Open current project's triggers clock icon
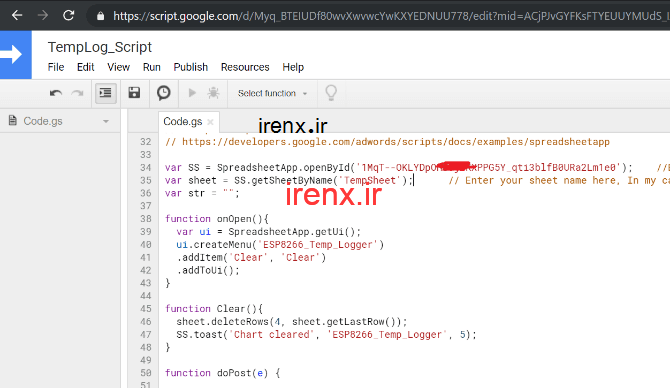Viewport: 670px width, 388px height. point(164,93)
